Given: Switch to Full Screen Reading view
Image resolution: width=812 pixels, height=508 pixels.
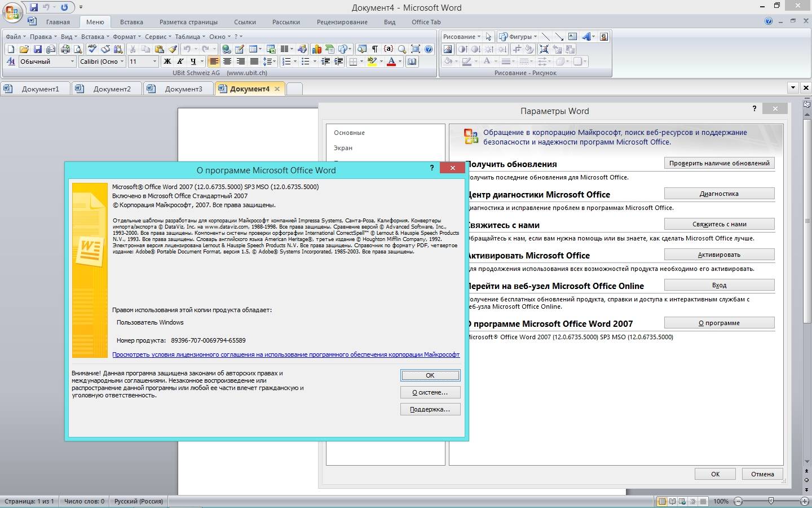Looking at the screenshot, I should [672, 501].
